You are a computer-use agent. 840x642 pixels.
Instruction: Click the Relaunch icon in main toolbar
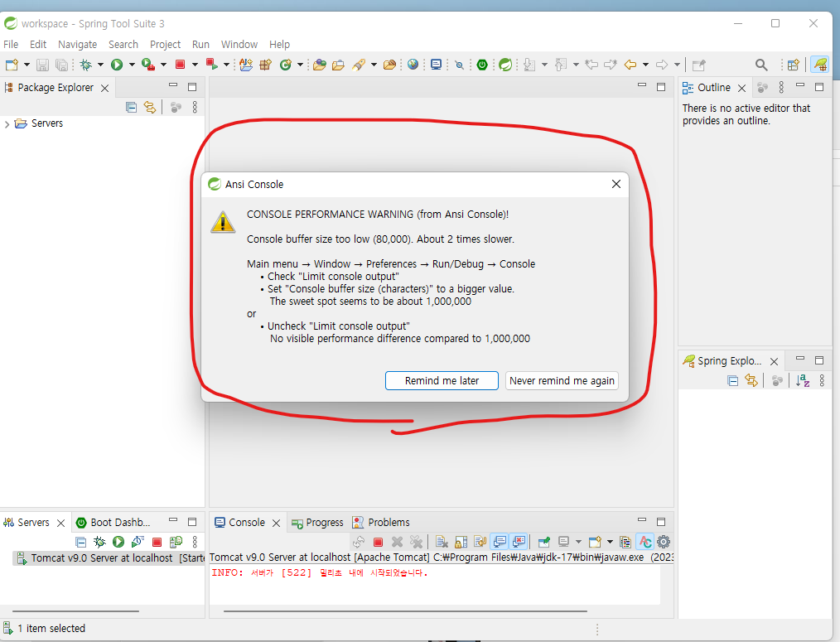click(211, 65)
